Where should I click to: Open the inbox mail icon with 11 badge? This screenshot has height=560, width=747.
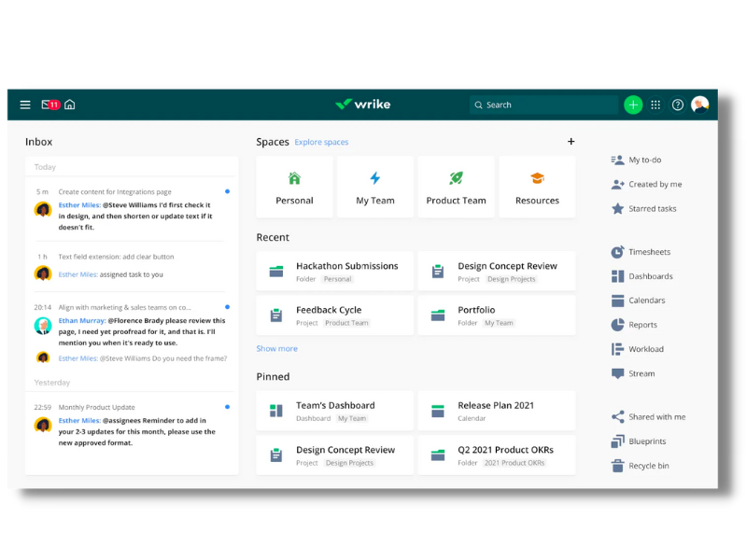(50, 105)
